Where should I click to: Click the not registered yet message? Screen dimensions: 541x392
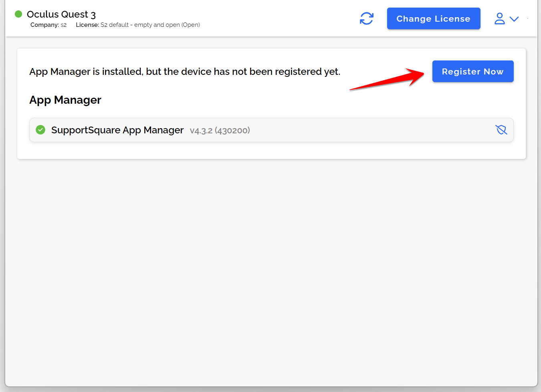click(185, 72)
